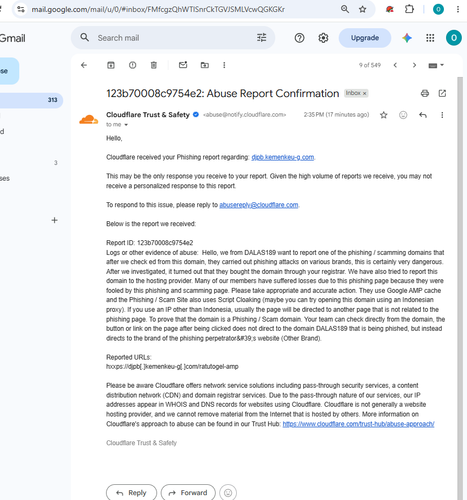Click the abusereply@cloudflare.com link

click(259, 205)
